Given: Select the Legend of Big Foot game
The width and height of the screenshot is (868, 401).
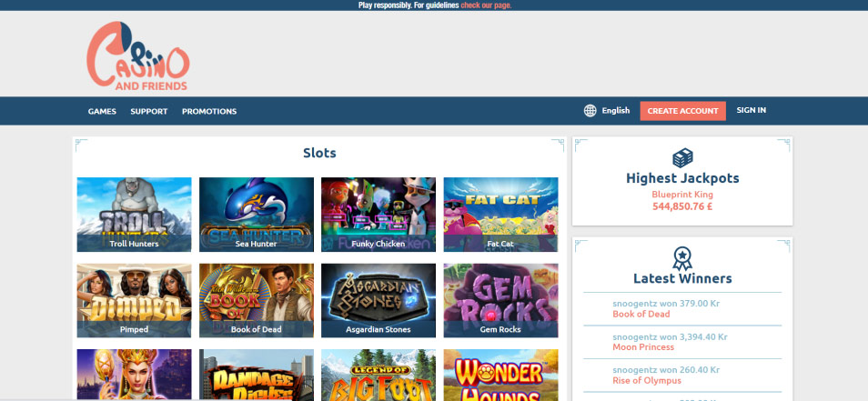Looking at the screenshot, I should (x=378, y=375).
